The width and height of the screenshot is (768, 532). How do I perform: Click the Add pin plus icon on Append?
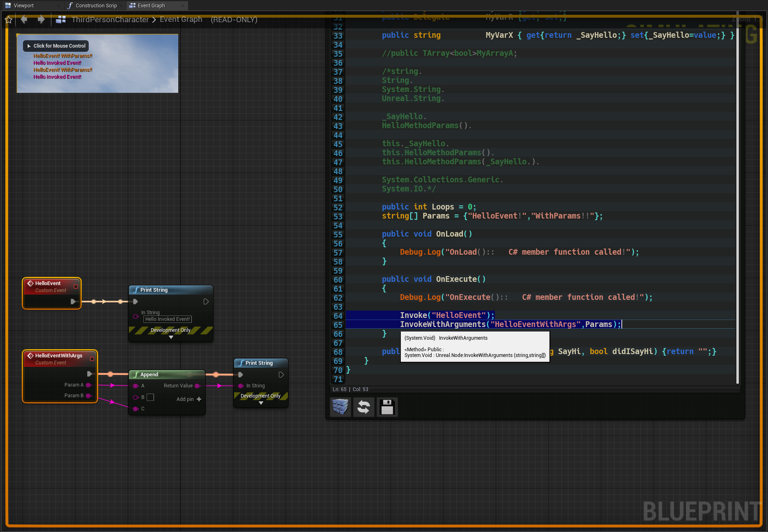click(199, 399)
